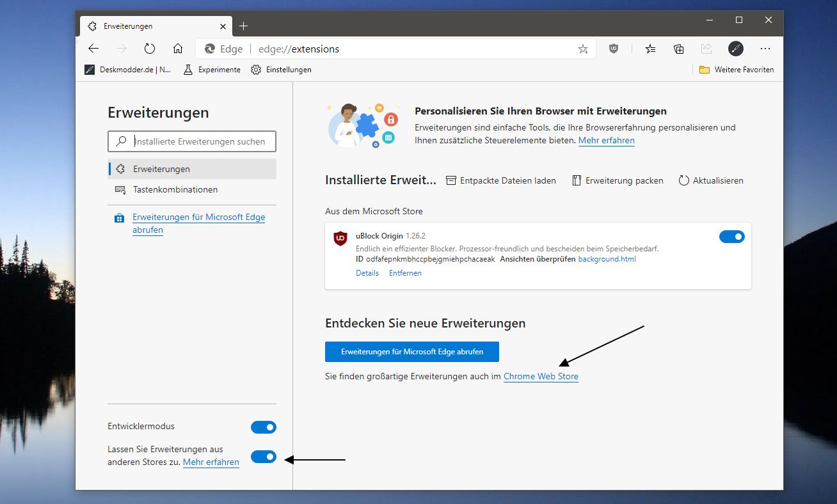837x504 pixels.
Task: Open a new tab with plus button
Action: coord(243,26)
